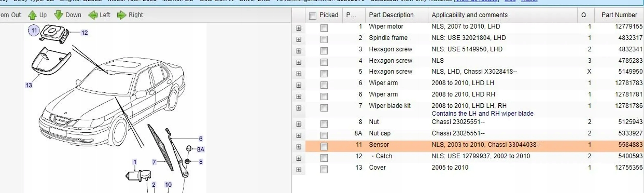
Task: Click the green Up arrow icon
Action: pyautogui.click(x=32, y=15)
